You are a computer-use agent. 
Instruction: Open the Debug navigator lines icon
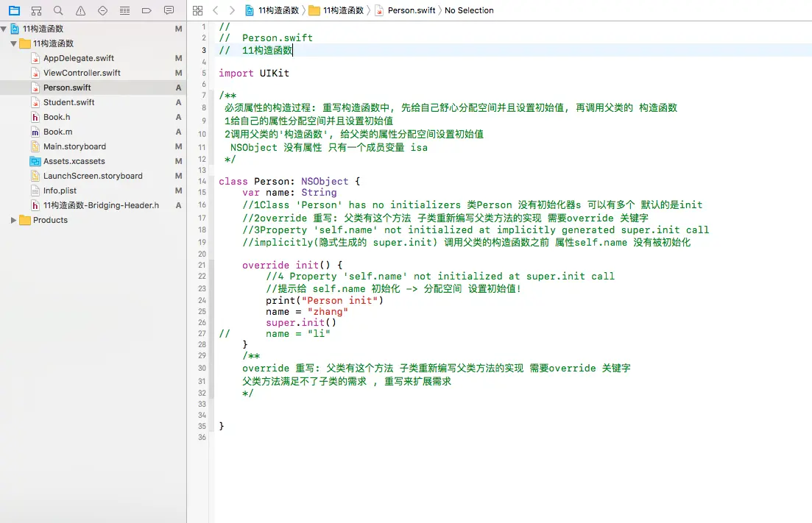[125, 10]
